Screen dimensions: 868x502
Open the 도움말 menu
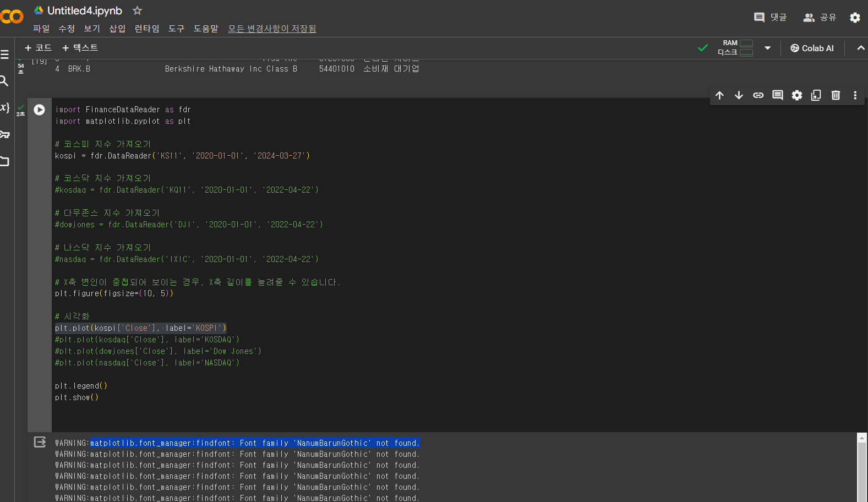[x=206, y=29]
